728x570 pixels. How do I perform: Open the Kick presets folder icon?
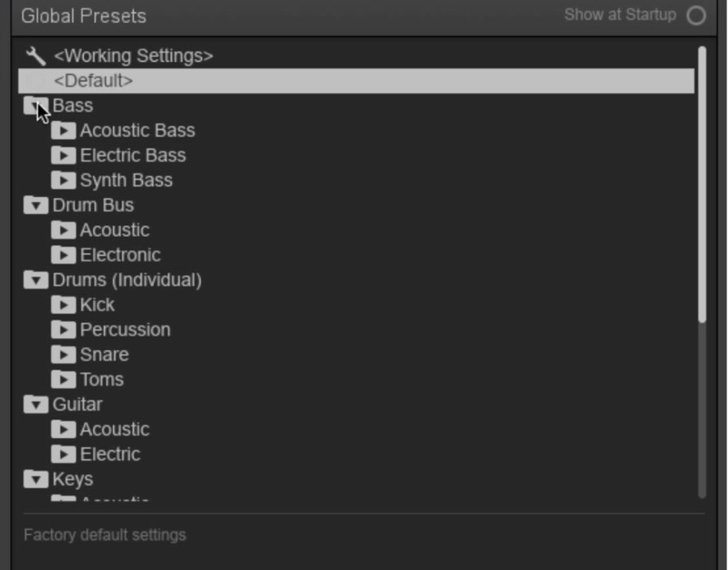(x=64, y=305)
